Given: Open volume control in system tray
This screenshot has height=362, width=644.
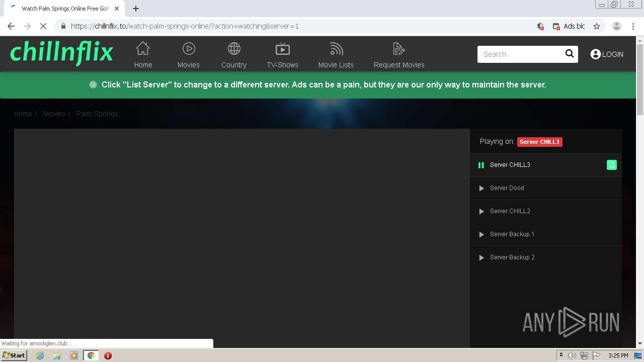Looking at the screenshot, I should 572,355.
